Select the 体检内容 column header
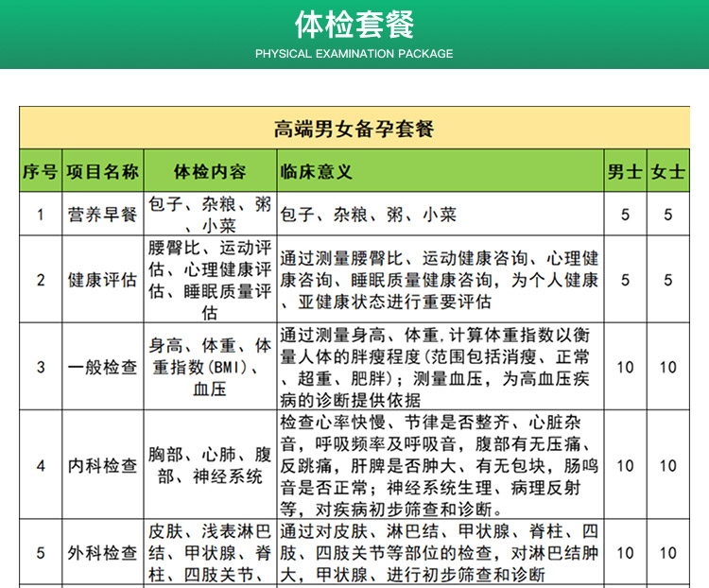 tap(210, 172)
